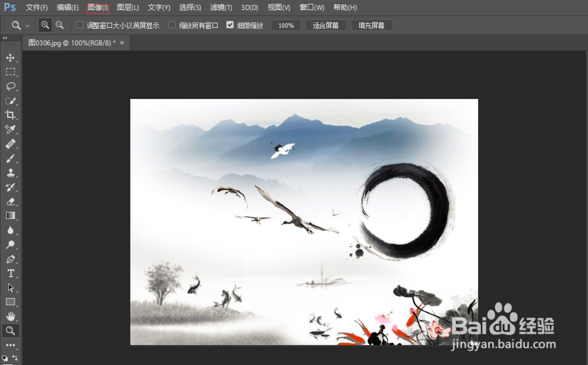
Task: Choose Zoom Out mode in options bar
Action: [59, 25]
